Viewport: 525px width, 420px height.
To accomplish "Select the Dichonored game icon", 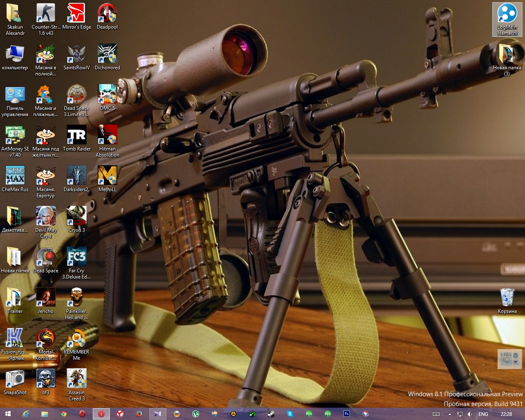I will click(107, 57).
